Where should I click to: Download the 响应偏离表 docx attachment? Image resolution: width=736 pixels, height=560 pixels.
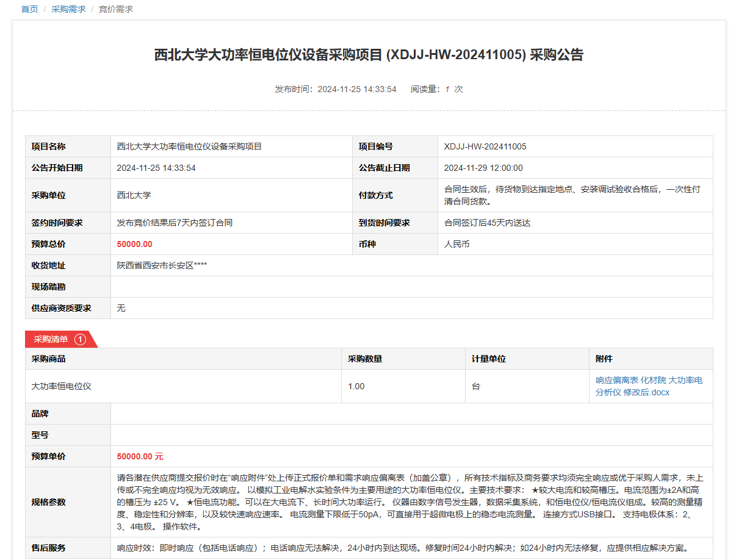[x=649, y=386]
